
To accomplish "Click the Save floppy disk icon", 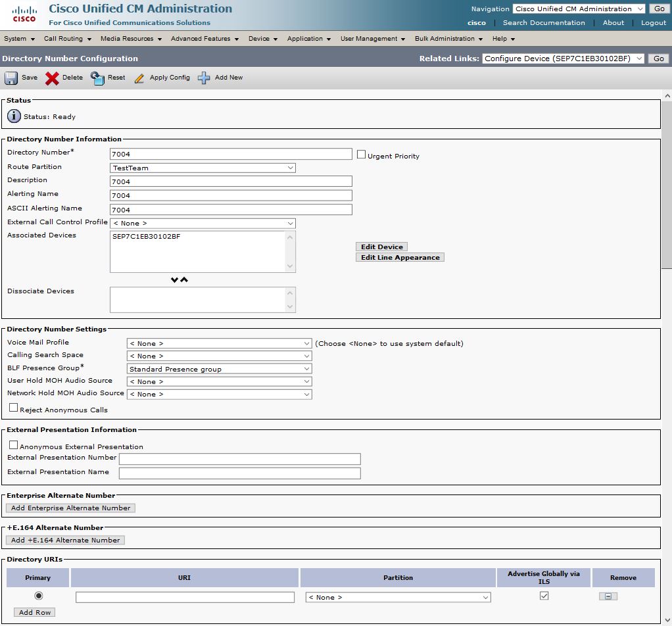I will [11, 78].
